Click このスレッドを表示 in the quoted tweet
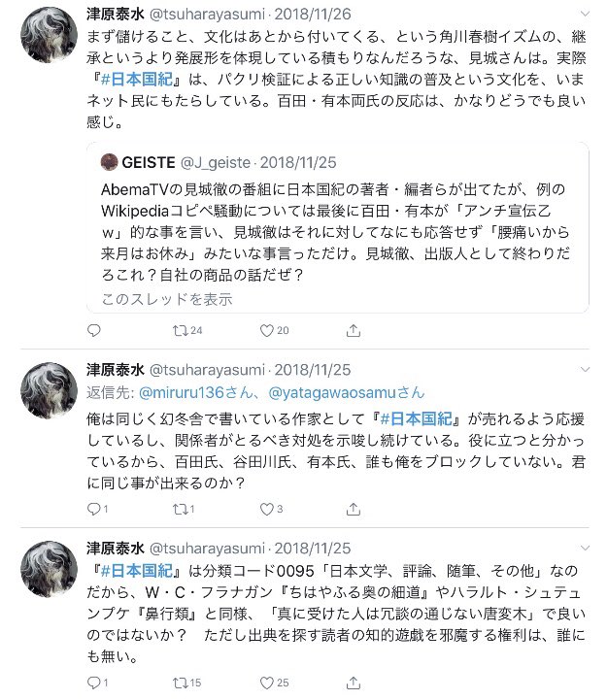 [167, 299]
